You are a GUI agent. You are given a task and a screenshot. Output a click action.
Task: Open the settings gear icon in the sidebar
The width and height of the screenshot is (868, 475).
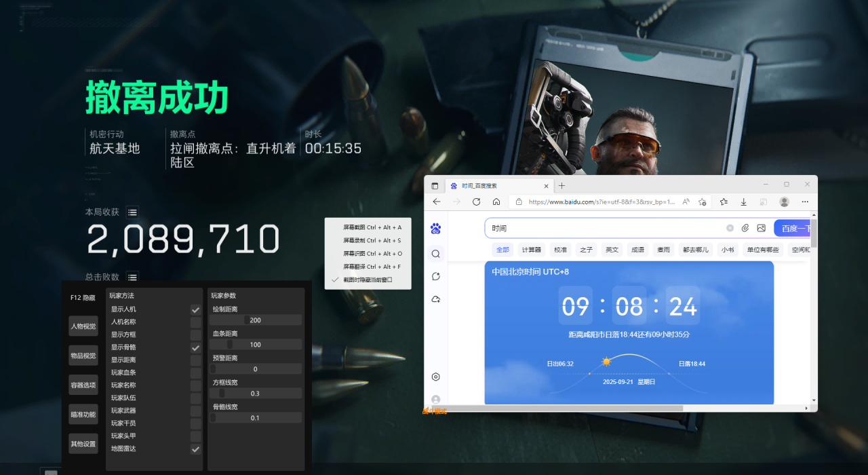[435, 377]
